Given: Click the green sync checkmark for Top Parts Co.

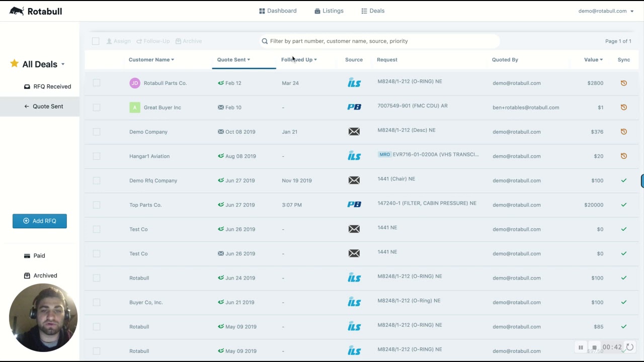Looking at the screenshot, I should (623, 205).
